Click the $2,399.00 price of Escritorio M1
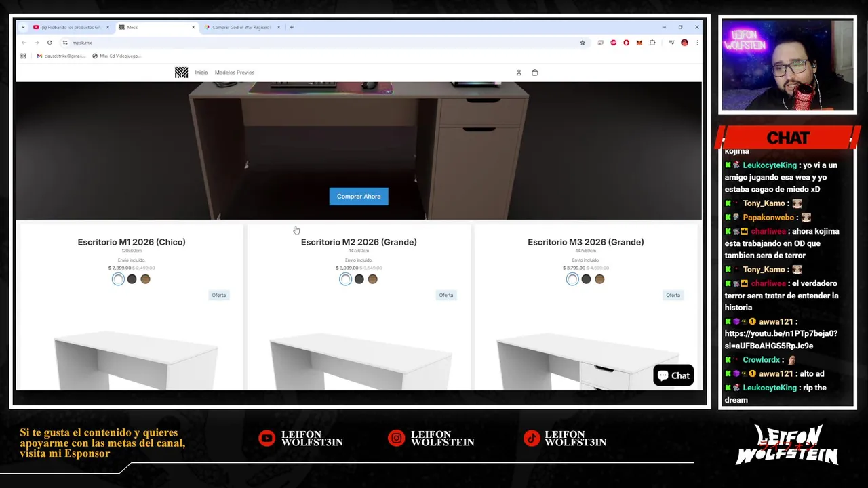Screen dimensions: 868x488 (x=119, y=268)
